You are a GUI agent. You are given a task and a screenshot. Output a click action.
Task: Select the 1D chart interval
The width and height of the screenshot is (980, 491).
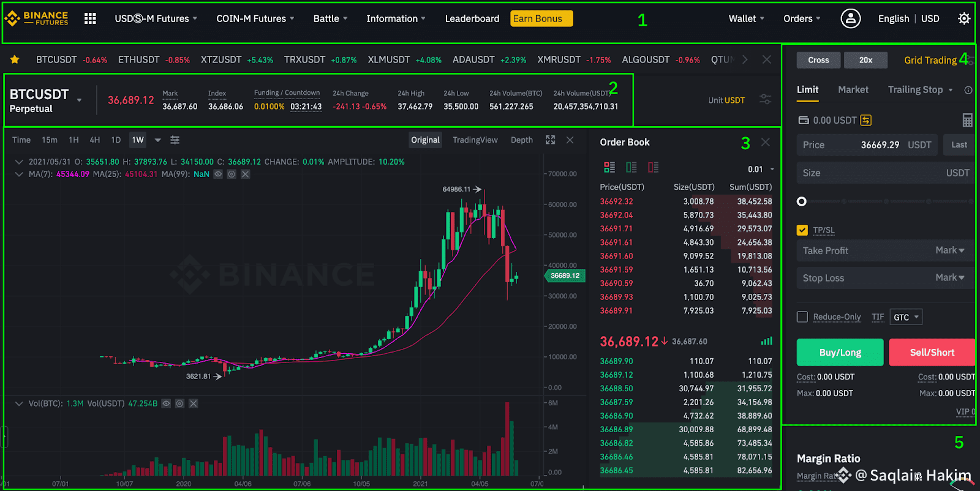[116, 140]
